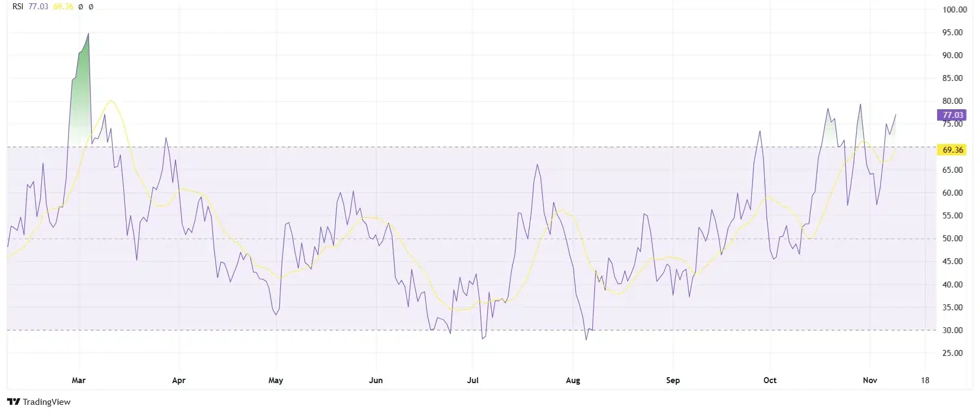The height and width of the screenshot is (413, 980).
Task: Click the 35.00 scale label
Action: [952, 307]
